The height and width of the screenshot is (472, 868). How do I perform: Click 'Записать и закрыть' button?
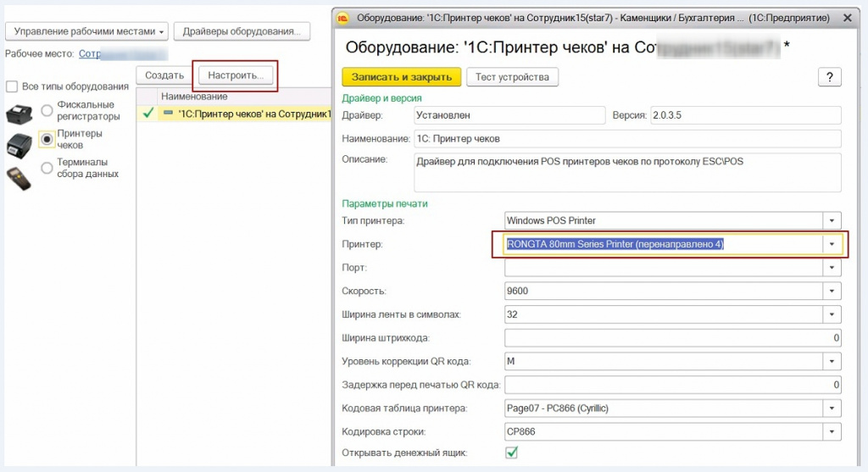pos(401,77)
